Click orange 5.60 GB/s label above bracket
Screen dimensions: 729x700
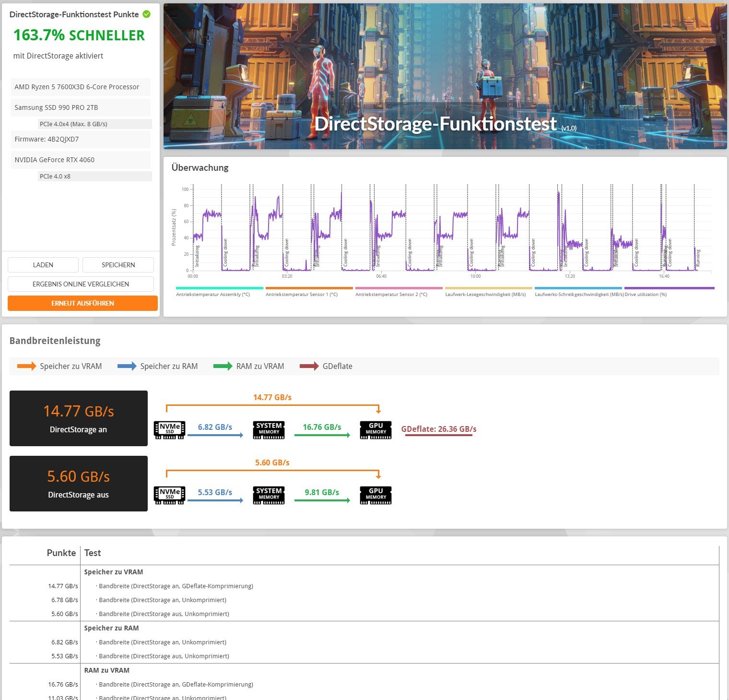pyautogui.click(x=272, y=463)
